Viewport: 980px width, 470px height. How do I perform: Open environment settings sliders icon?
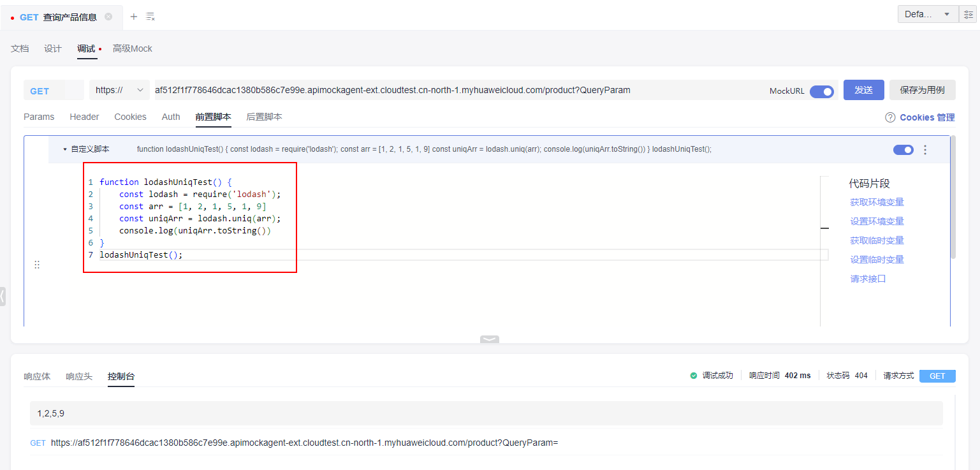pos(969,14)
